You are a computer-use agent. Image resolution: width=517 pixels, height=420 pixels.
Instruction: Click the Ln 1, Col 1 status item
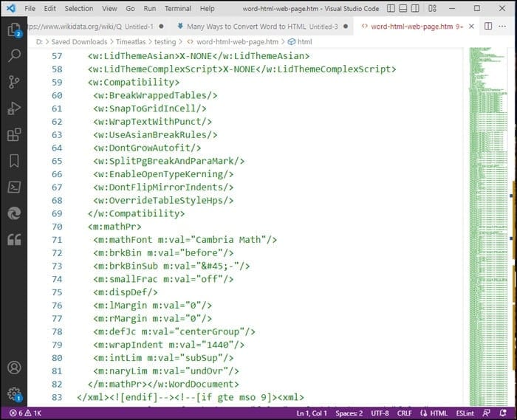pyautogui.click(x=312, y=413)
